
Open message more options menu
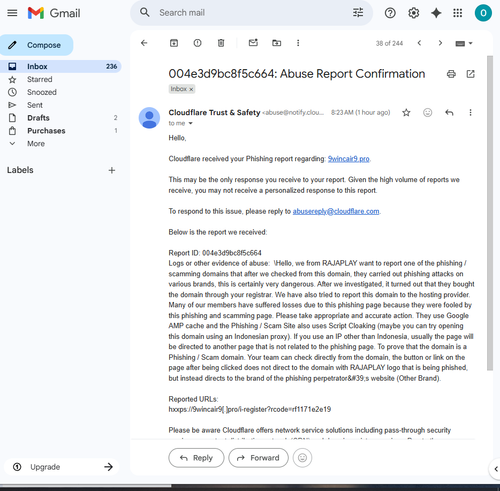click(470, 113)
